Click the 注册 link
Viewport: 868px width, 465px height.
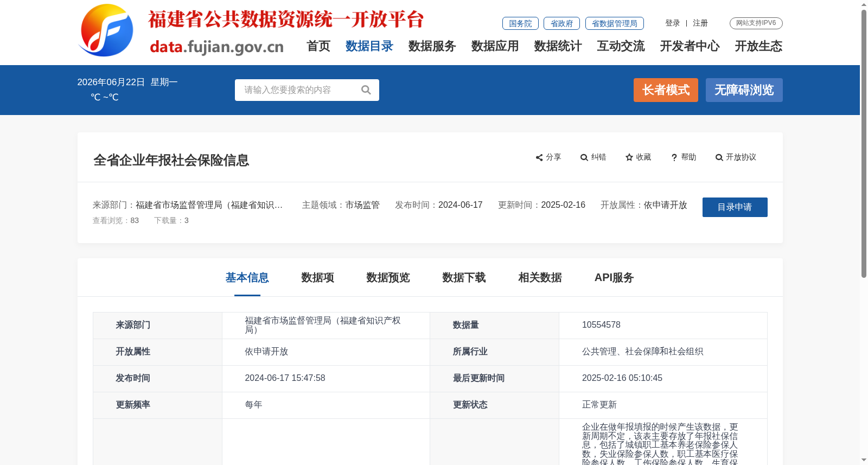[700, 23]
